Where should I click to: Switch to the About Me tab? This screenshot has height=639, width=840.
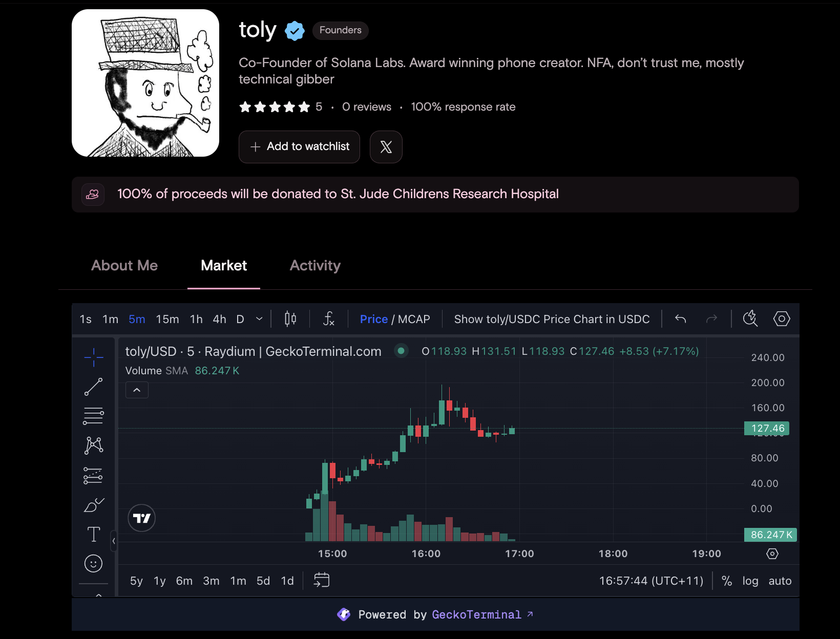(x=124, y=266)
